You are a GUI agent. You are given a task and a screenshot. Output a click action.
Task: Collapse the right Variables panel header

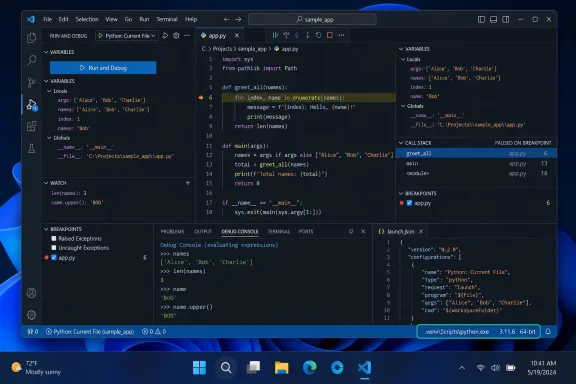(401, 49)
